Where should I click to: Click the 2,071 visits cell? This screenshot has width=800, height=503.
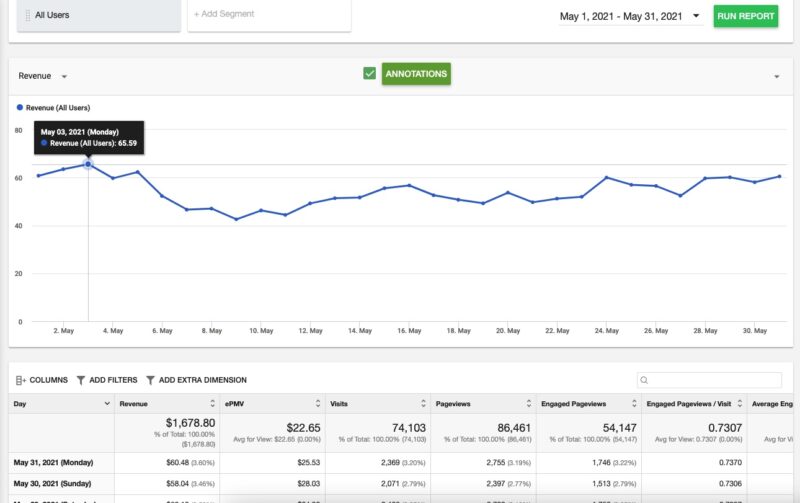tap(390, 484)
